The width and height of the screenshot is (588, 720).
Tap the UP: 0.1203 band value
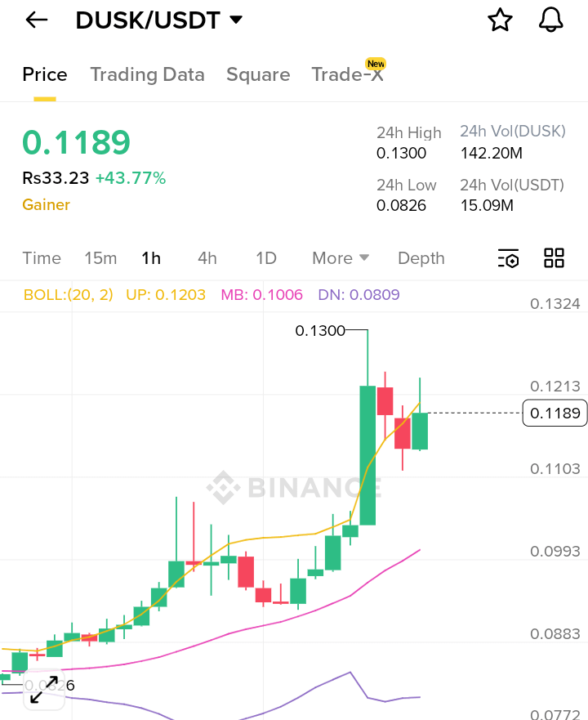point(166,294)
